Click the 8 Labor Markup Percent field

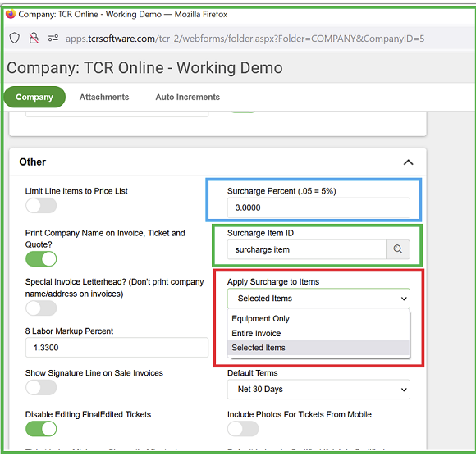117,348
